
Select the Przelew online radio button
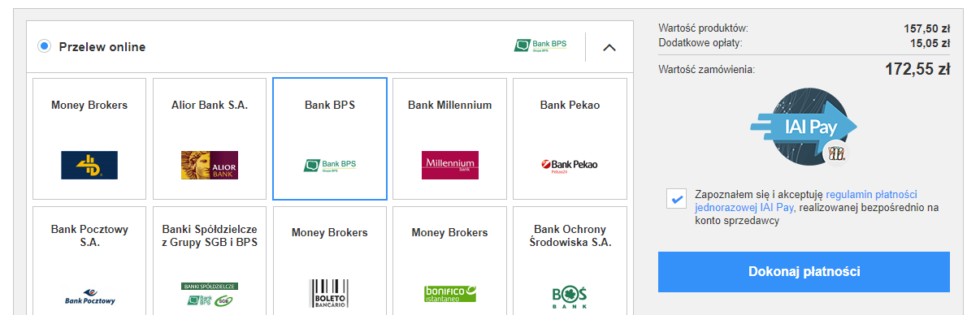coord(45,46)
